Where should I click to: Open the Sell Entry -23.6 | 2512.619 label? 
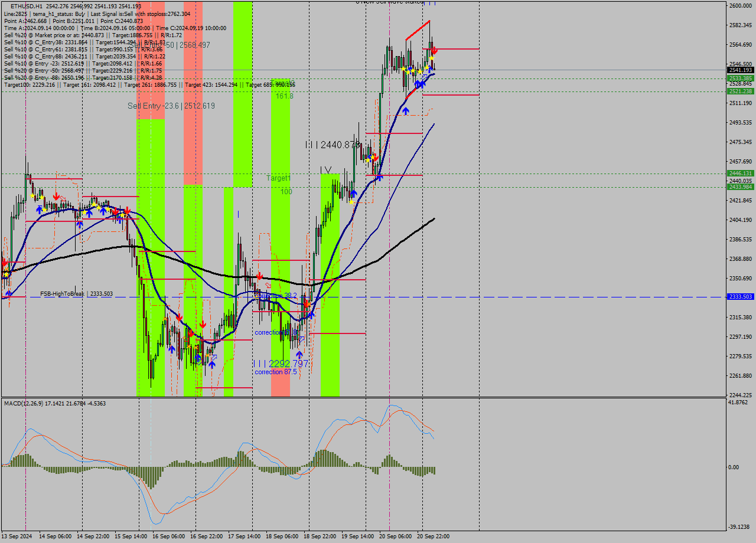[170, 106]
